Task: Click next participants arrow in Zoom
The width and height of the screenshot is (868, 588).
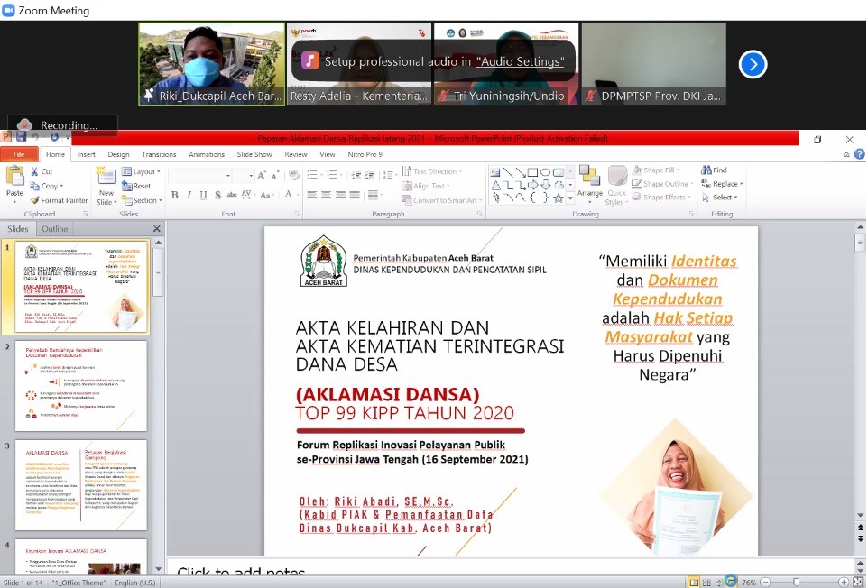Action: [753, 64]
